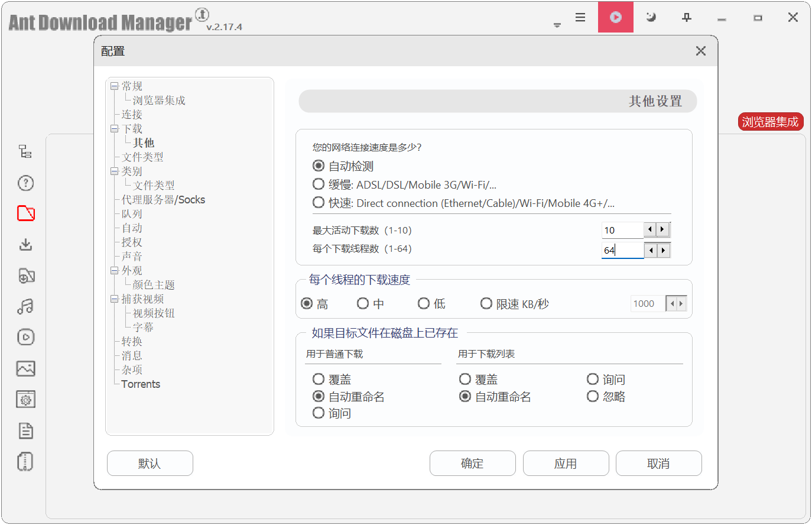812x525 pixels.
Task: Select the red folder sidebar icon
Action: tap(26, 213)
